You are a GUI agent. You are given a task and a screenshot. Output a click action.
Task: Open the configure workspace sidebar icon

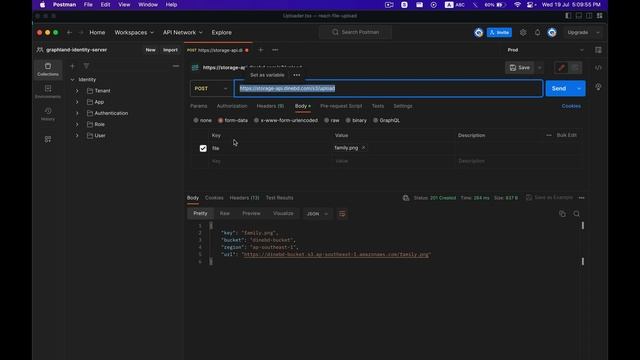(48, 139)
